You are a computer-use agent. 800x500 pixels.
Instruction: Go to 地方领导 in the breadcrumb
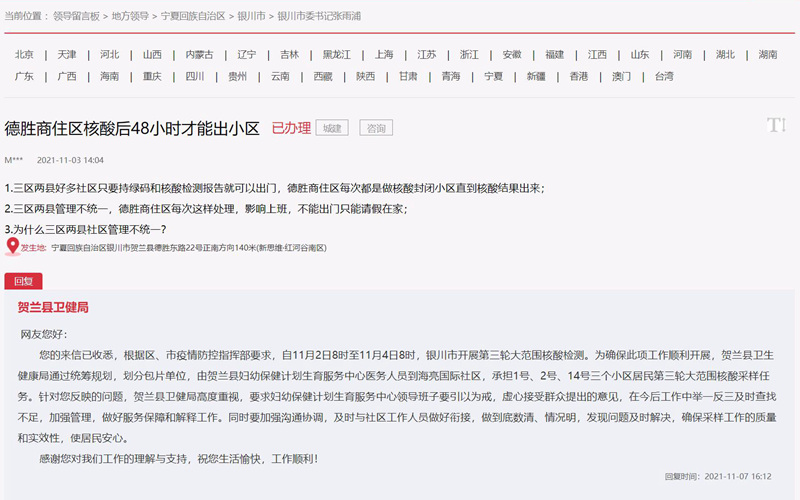tap(130, 17)
